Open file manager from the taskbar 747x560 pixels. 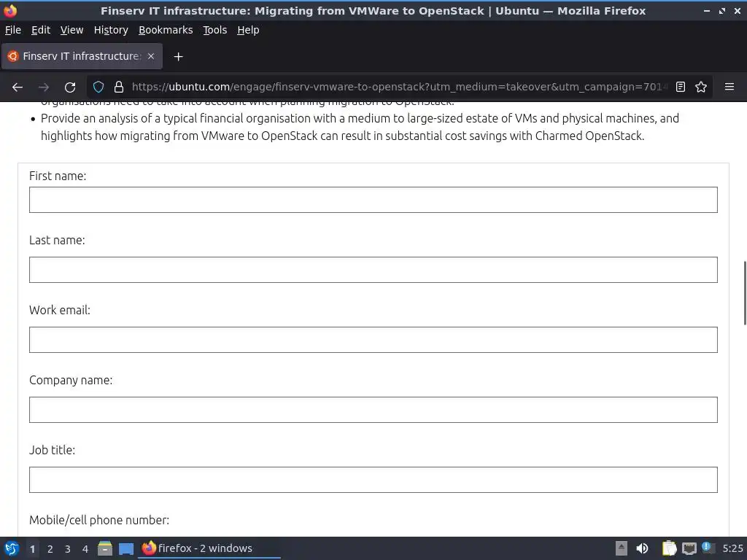pos(105,548)
